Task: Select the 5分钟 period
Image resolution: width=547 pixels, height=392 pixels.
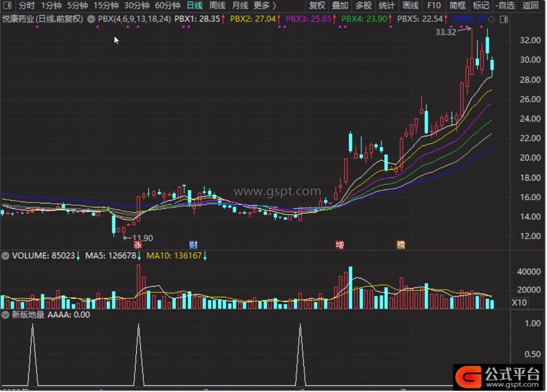Action: click(77, 6)
